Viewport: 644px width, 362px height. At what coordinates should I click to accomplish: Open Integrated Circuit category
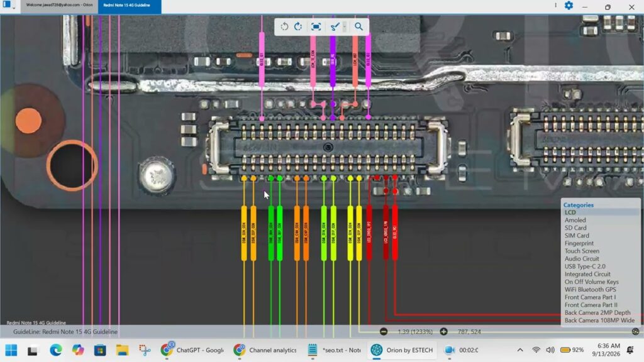(x=587, y=274)
